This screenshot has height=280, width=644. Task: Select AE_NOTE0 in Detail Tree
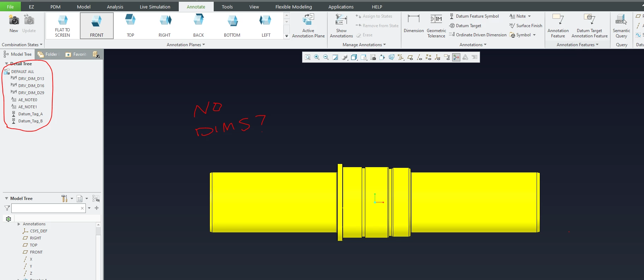click(28, 100)
